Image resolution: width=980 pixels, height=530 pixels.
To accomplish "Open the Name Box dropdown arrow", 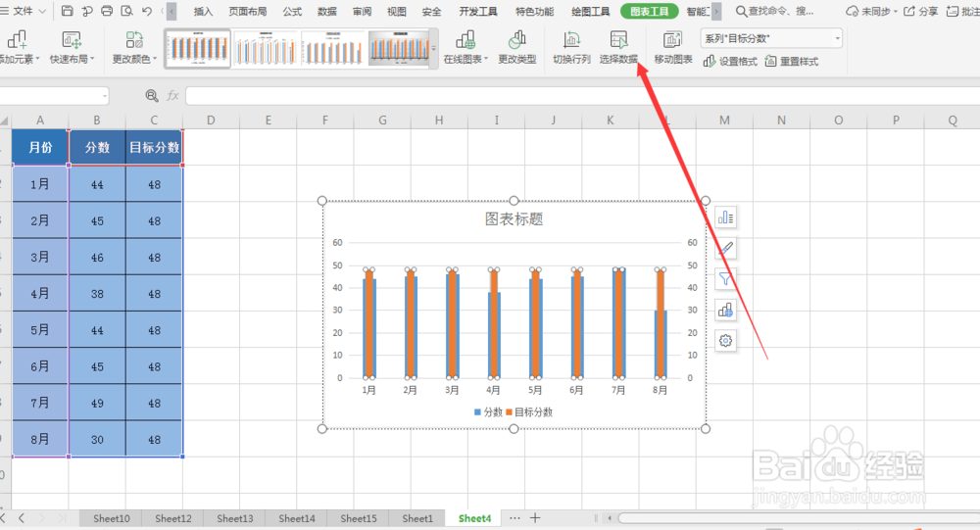I will 105,96.
